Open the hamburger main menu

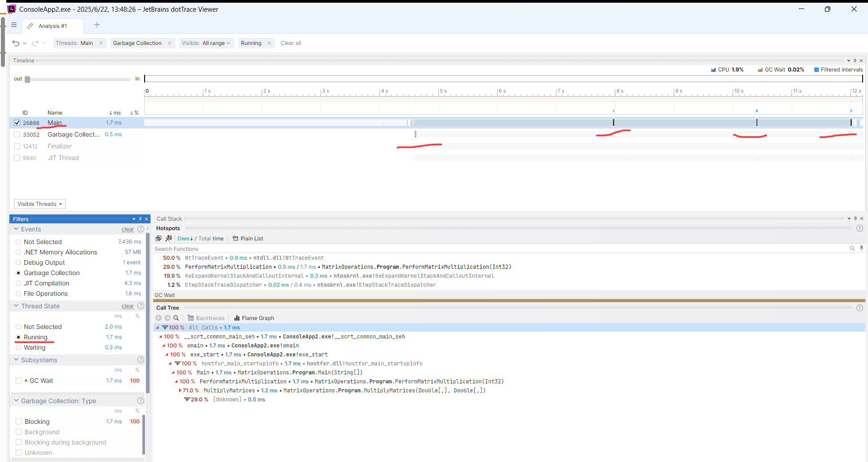14,25
